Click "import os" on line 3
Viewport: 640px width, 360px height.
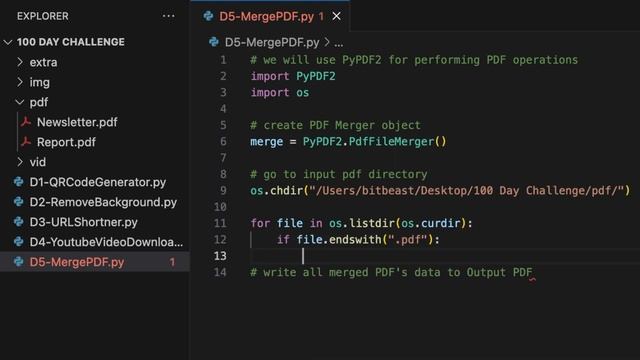[x=280, y=93]
